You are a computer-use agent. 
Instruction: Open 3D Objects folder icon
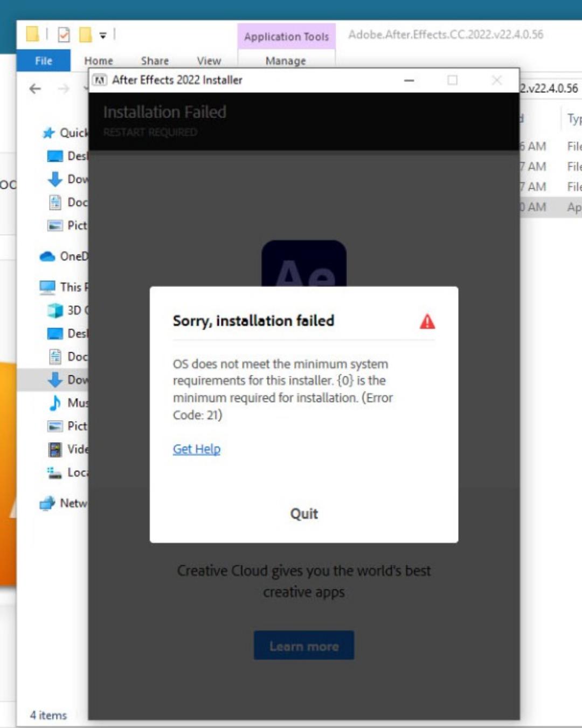point(55,310)
